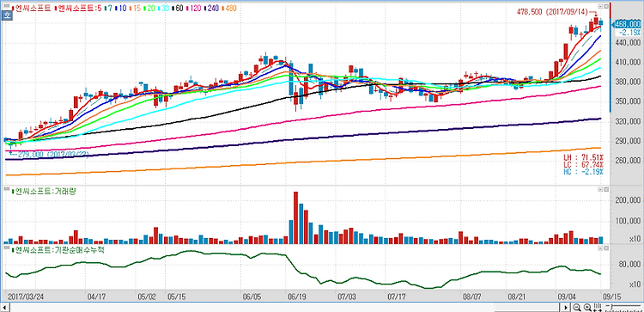Click the 08/21 date axis label
The width and height of the screenshot is (644, 312).
click(x=518, y=297)
